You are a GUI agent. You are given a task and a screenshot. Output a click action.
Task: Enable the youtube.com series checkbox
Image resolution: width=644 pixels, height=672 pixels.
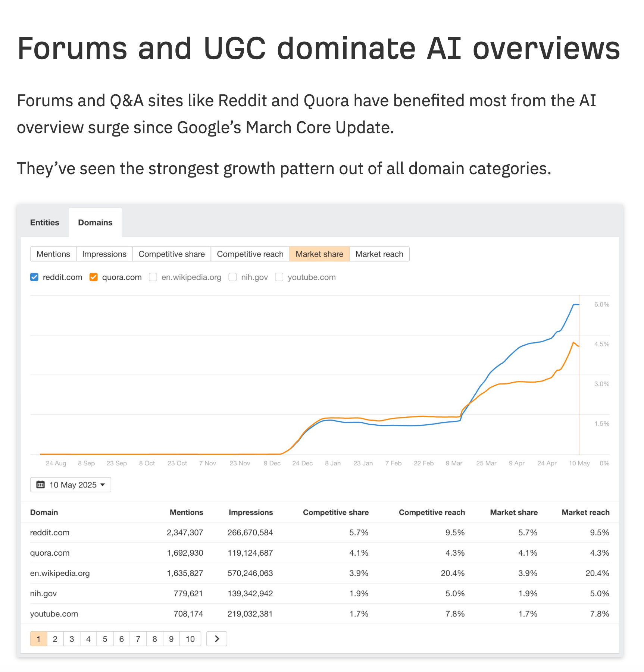tap(279, 277)
